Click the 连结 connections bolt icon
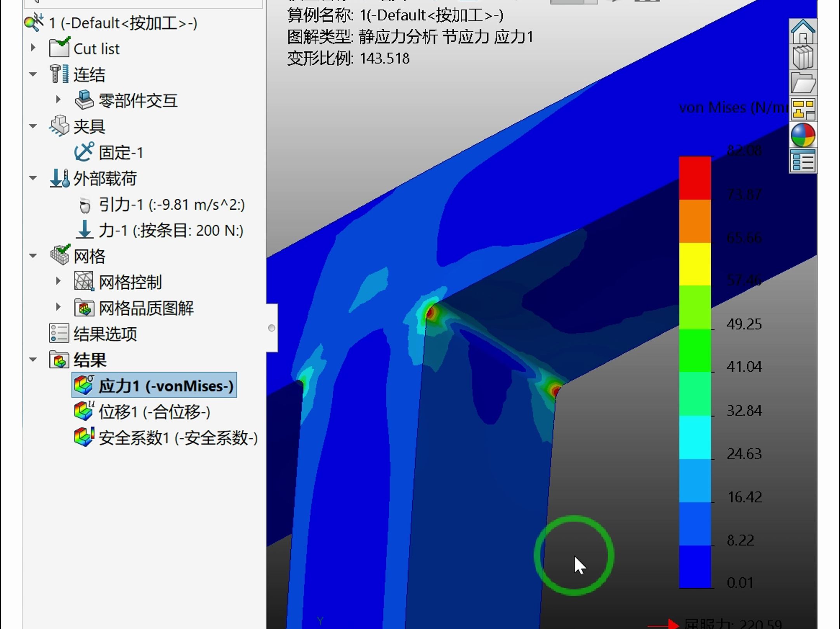This screenshot has width=840, height=629. (59, 74)
